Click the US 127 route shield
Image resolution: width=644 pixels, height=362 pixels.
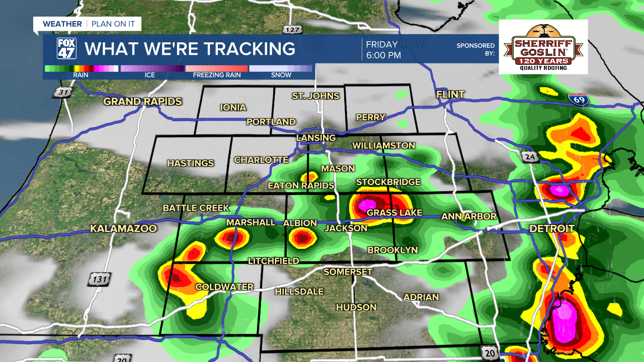[292, 29]
